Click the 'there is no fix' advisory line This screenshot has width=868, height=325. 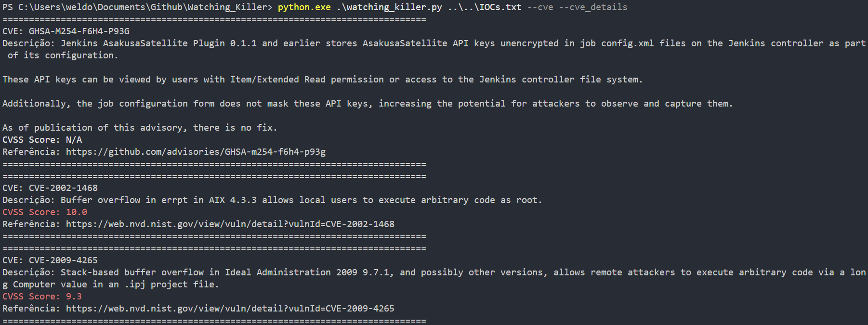(140, 128)
